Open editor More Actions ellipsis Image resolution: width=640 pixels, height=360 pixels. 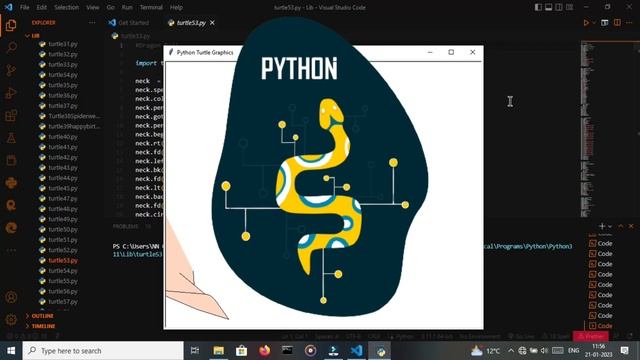click(629, 23)
